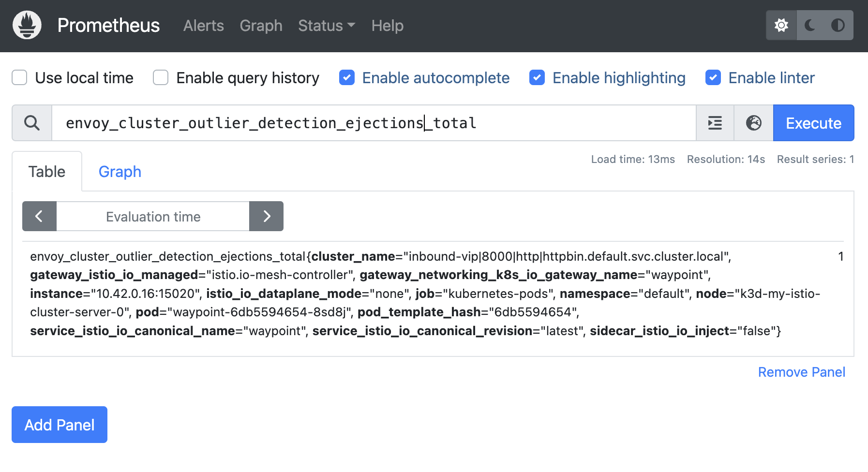Check Enable query history
The image size is (868, 472).
[x=161, y=77]
